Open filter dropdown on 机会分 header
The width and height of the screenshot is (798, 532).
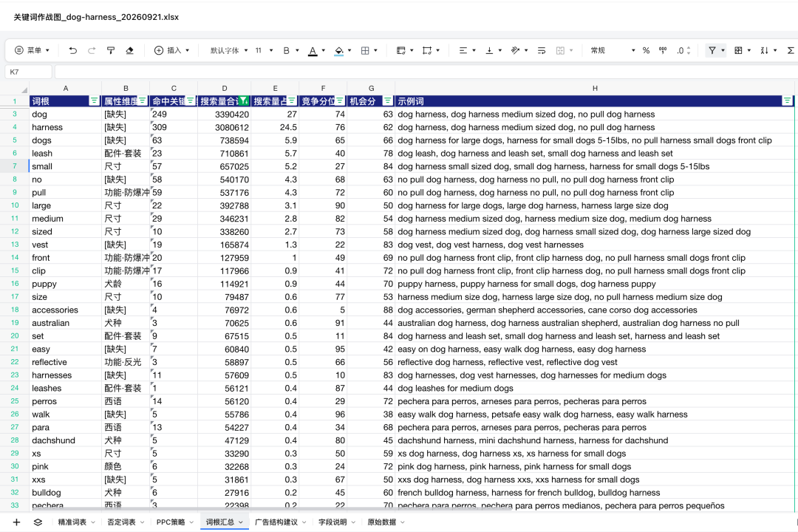tap(388, 100)
